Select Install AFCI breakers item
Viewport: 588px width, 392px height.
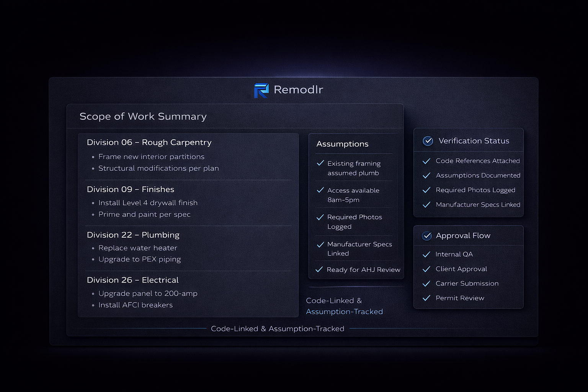pos(136,305)
